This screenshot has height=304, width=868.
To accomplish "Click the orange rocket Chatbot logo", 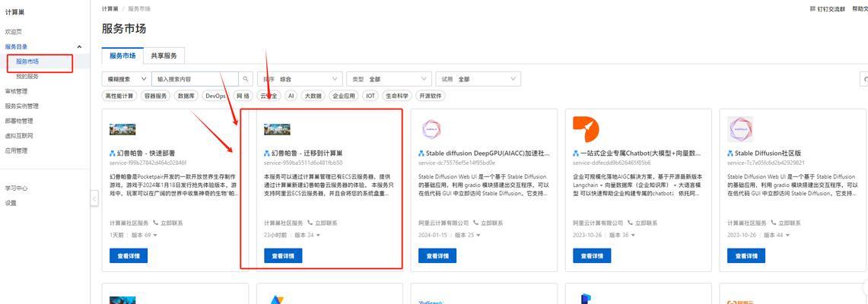I will (x=587, y=130).
